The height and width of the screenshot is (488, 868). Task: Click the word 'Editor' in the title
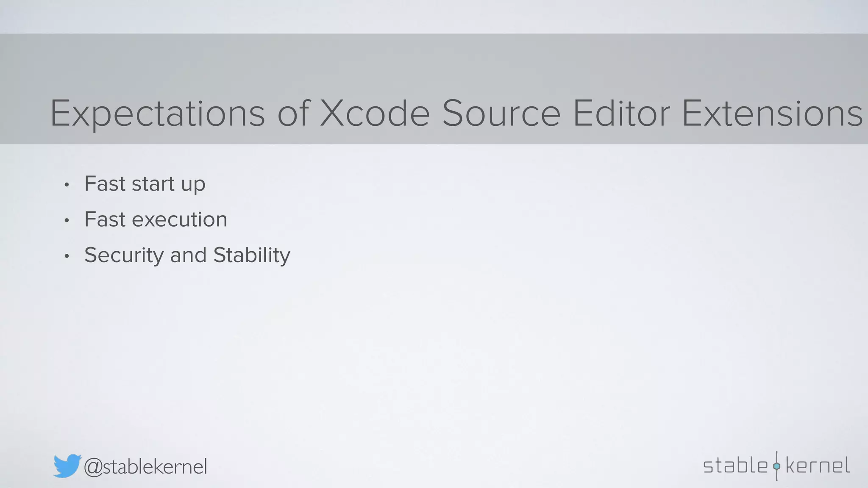pyautogui.click(x=621, y=113)
